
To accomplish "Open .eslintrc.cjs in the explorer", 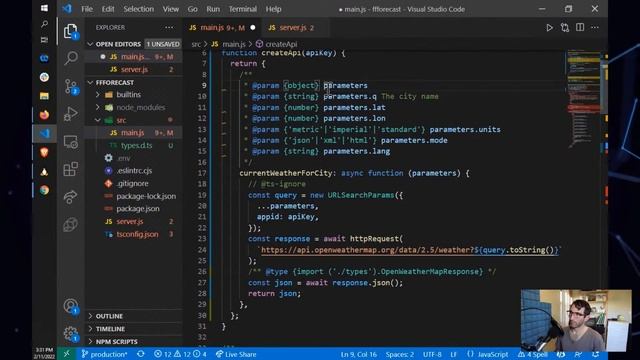I will [x=134, y=171].
